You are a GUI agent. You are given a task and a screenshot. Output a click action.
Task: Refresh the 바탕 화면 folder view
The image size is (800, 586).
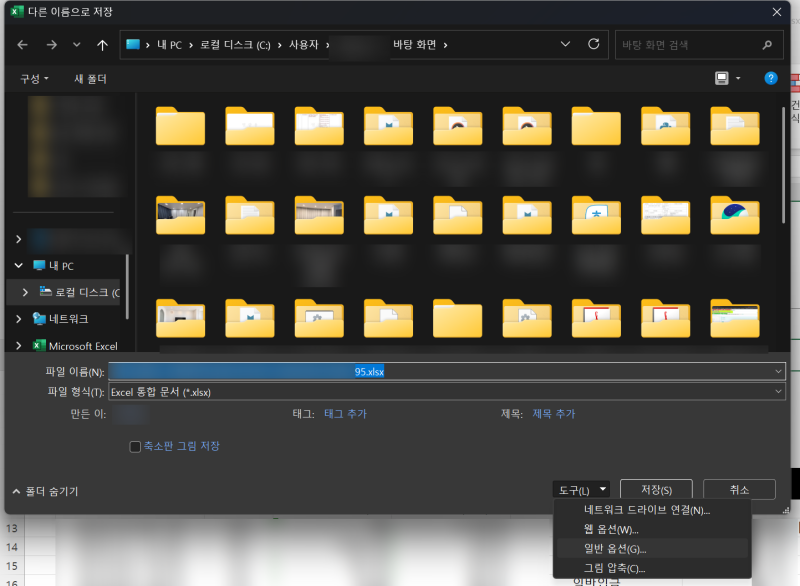(x=593, y=44)
